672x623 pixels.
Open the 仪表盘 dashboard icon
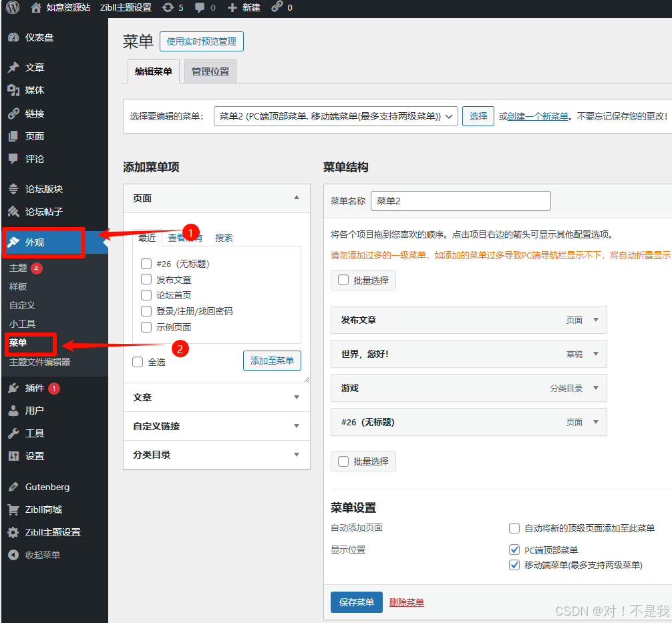point(13,37)
